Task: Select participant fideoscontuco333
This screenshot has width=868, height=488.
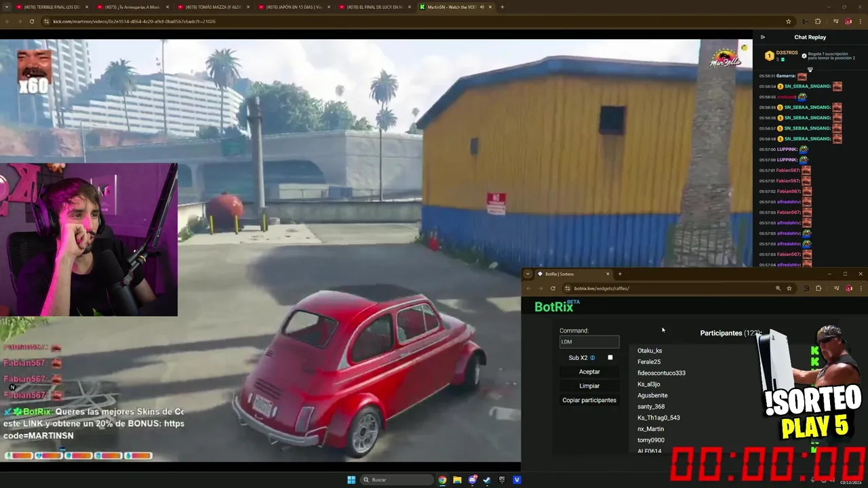Action: [x=661, y=373]
